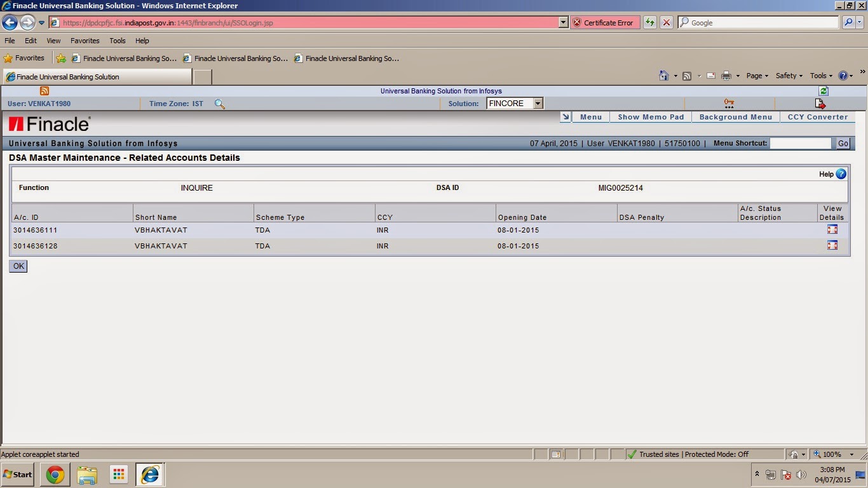This screenshot has height=488, width=868.
Task: Click the 100% zoom control in status bar
Action: point(832,454)
